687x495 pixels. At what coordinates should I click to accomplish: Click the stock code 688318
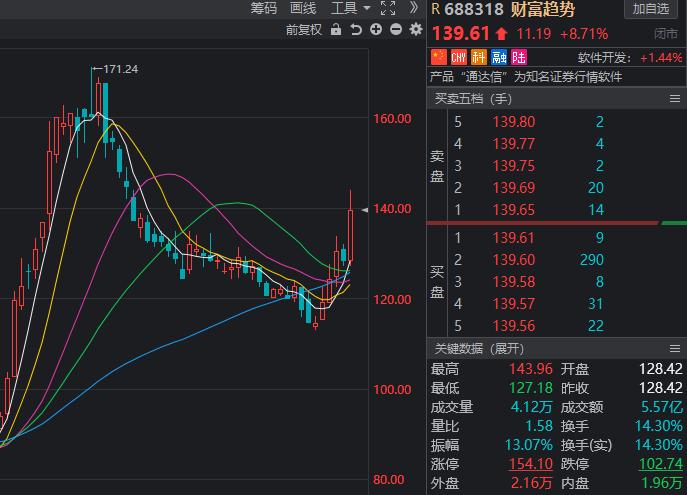(x=474, y=9)
